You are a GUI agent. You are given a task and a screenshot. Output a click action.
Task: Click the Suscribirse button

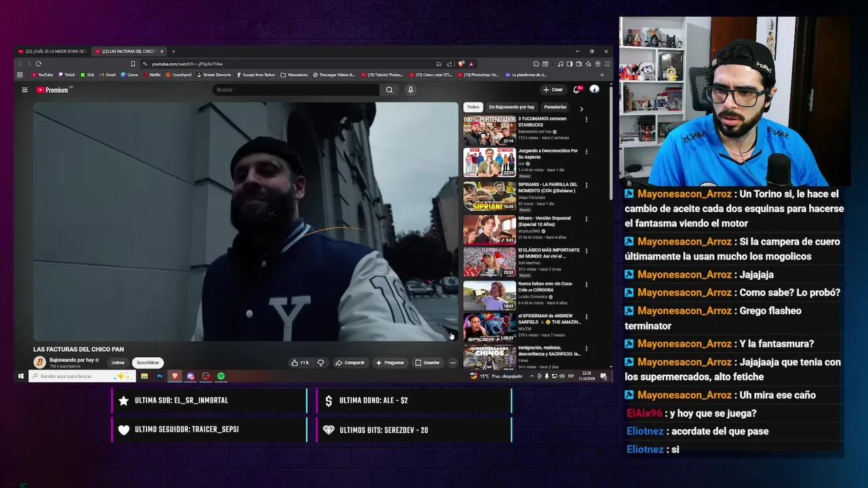(x=148, y=363)
